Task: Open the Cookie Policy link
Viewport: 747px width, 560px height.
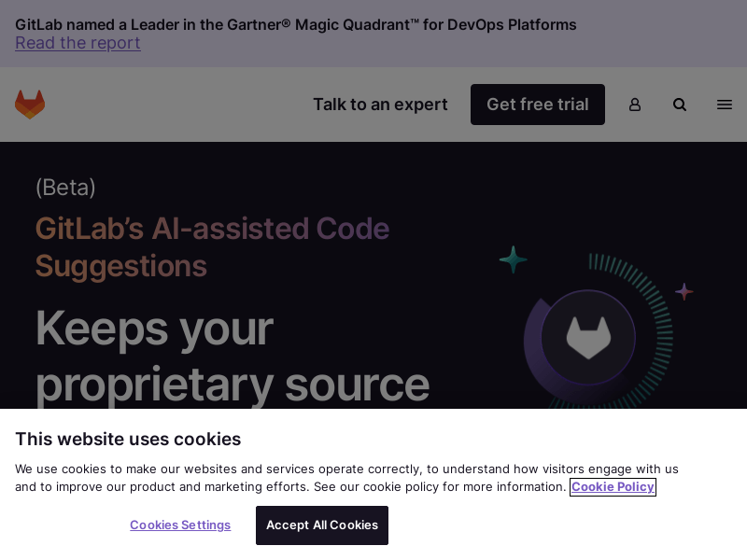Action: pos(613,486)
